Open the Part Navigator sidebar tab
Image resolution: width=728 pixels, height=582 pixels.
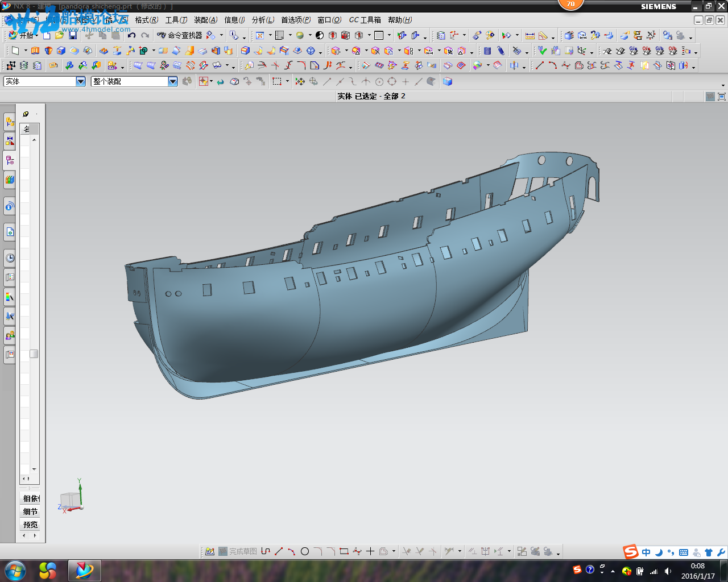(x=10, y=160)
